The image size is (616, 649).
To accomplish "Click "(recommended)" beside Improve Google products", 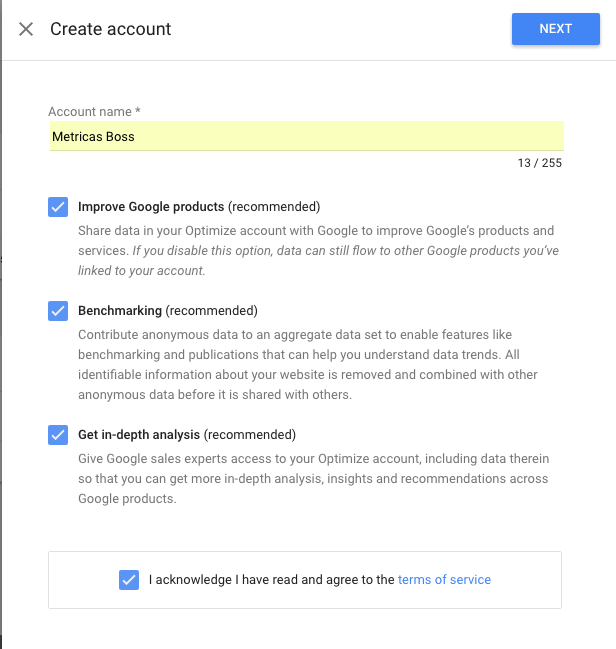I will coord(274,207).
